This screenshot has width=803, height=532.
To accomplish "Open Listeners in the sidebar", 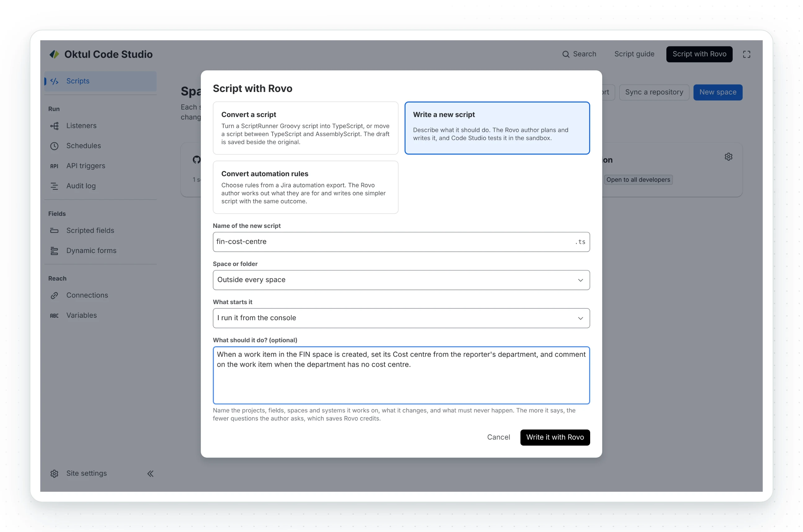I will [x=100, y=126].
